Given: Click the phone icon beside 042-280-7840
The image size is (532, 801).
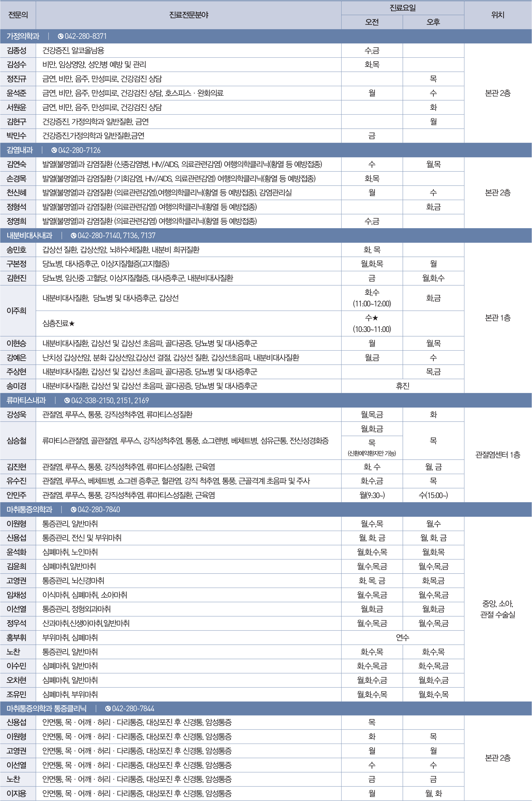Looking at the screenshot, I should [x=73, y=510].
